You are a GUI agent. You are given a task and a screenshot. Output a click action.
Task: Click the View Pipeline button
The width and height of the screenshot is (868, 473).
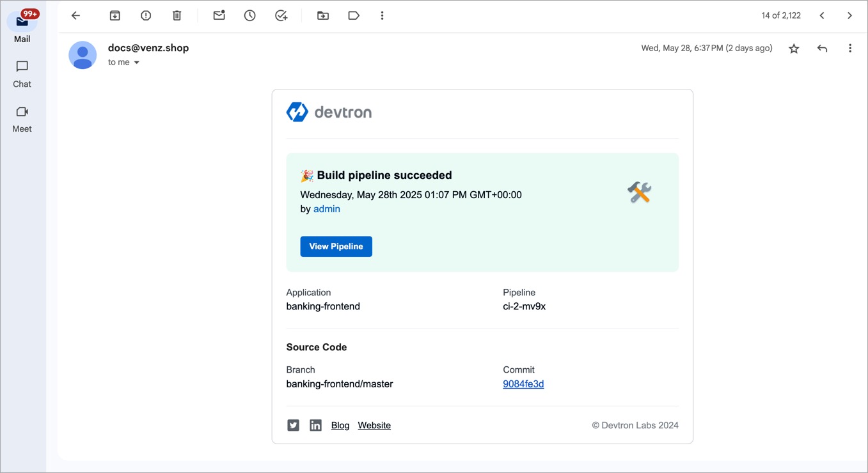pos(336,247)
